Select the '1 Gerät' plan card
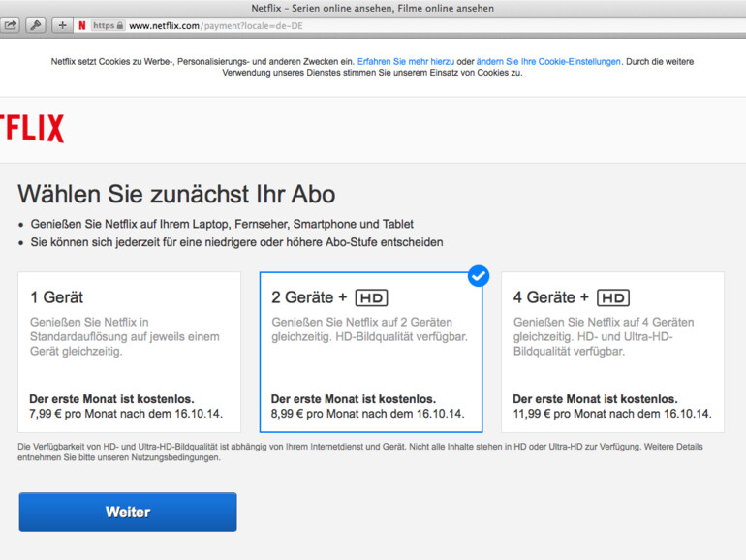Screen dimensions: 746x560 click(130, 352)
